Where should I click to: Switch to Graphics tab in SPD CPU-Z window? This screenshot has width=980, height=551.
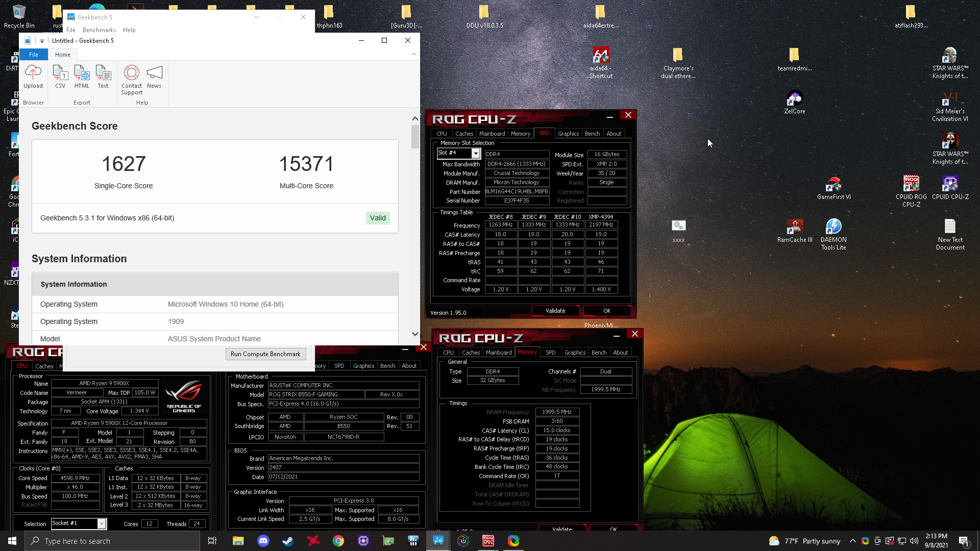568,134
